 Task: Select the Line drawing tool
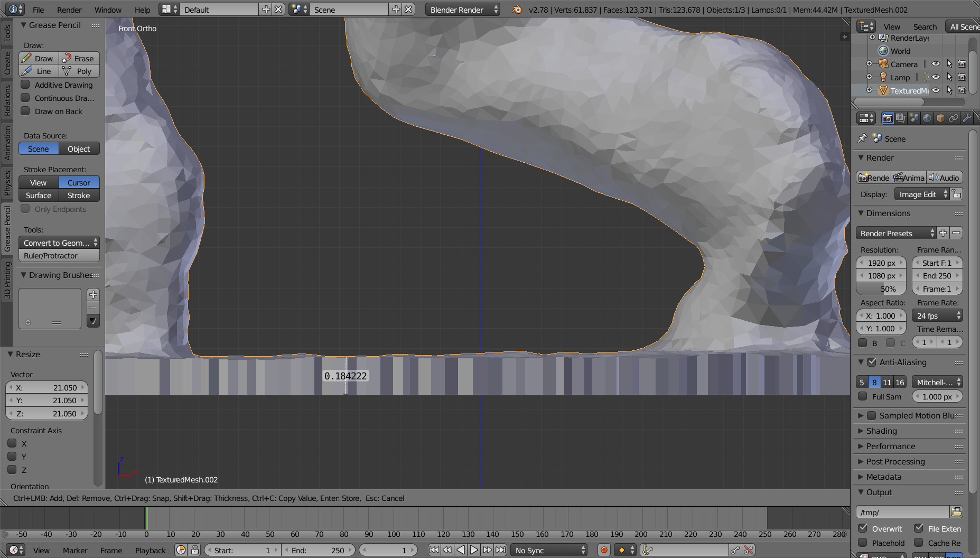coord(39,71)
